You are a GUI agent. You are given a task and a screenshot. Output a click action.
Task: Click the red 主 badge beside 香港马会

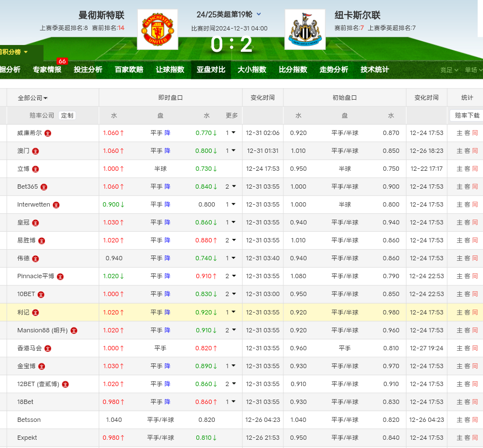click(x=48, y=348)
